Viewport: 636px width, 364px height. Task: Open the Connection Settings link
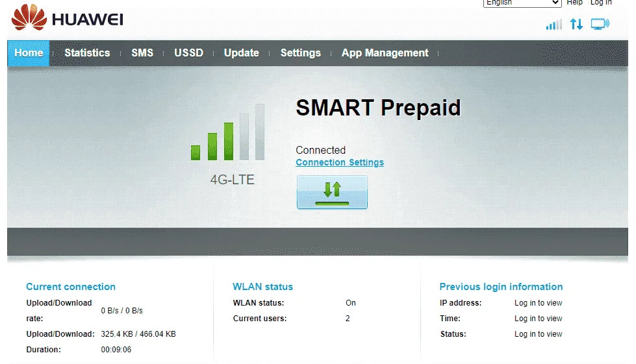tap(340, 162)
